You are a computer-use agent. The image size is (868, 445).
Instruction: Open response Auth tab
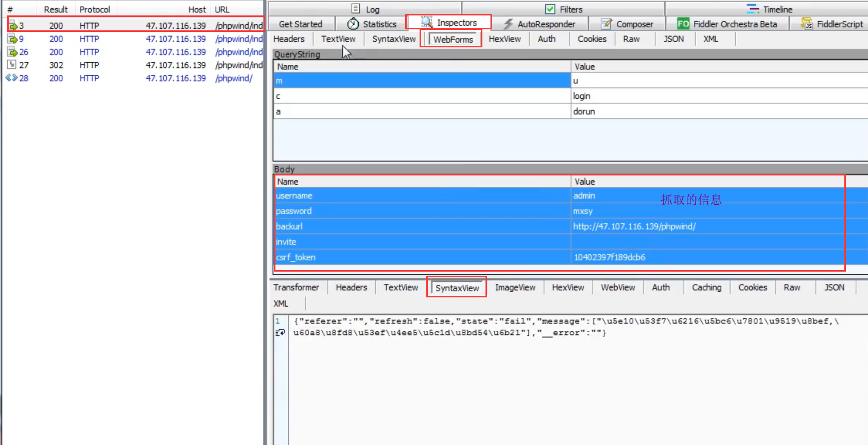(x=661, y=288)
